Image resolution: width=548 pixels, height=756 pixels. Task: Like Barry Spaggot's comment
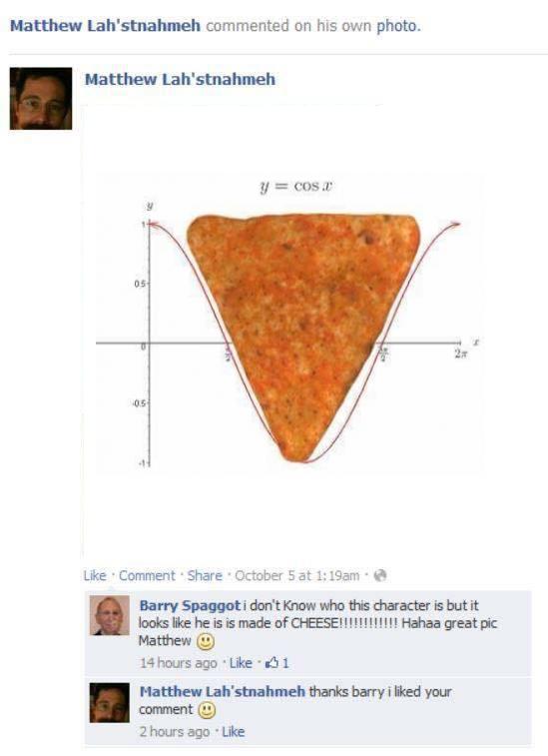(x=241, y=663)
